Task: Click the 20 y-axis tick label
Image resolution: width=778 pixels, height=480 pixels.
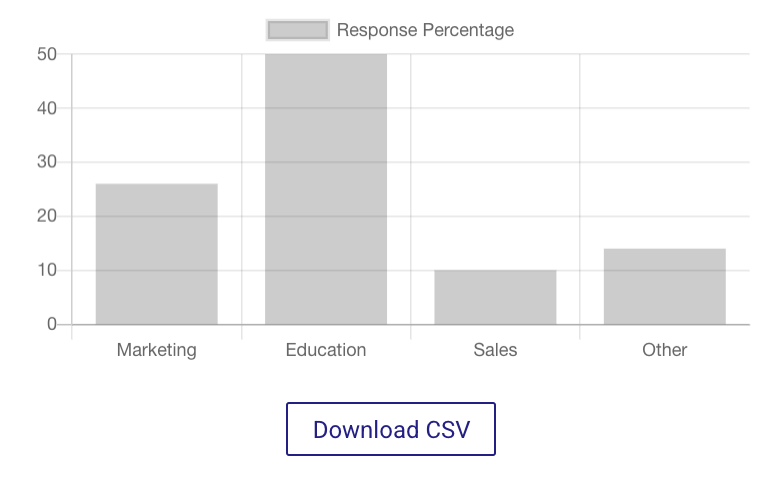Action: [x=46, y=216]
